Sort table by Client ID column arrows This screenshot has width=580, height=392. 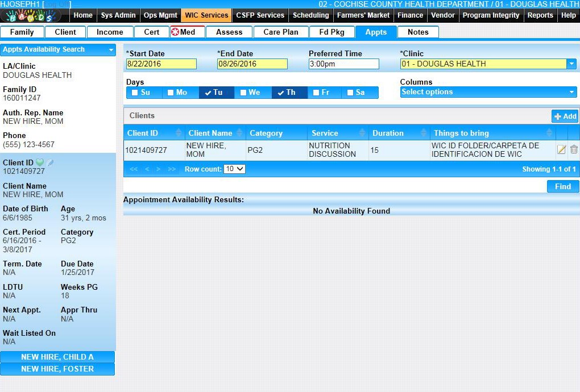tap(179, 133)
